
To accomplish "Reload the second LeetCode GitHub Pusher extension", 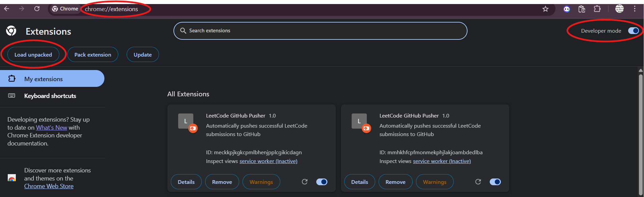I will (x=478, y=182).
